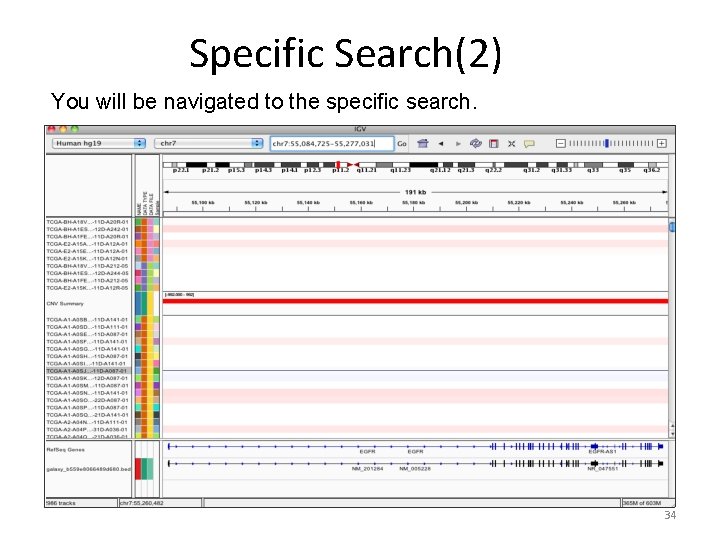Select the CNV Summary track name
720x540 pixels.
65,304
